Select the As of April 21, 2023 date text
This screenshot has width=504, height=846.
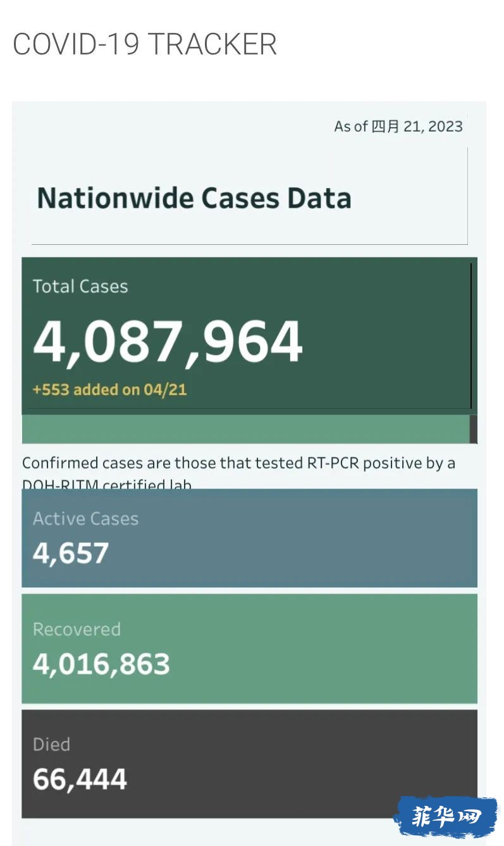click(x=398, y=127)
